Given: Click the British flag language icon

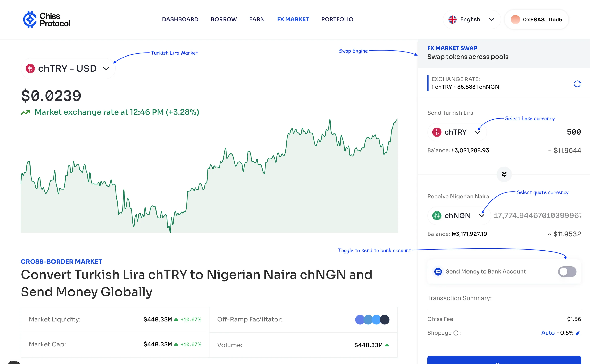Looking at the screenshot, I should pos(453,19).
